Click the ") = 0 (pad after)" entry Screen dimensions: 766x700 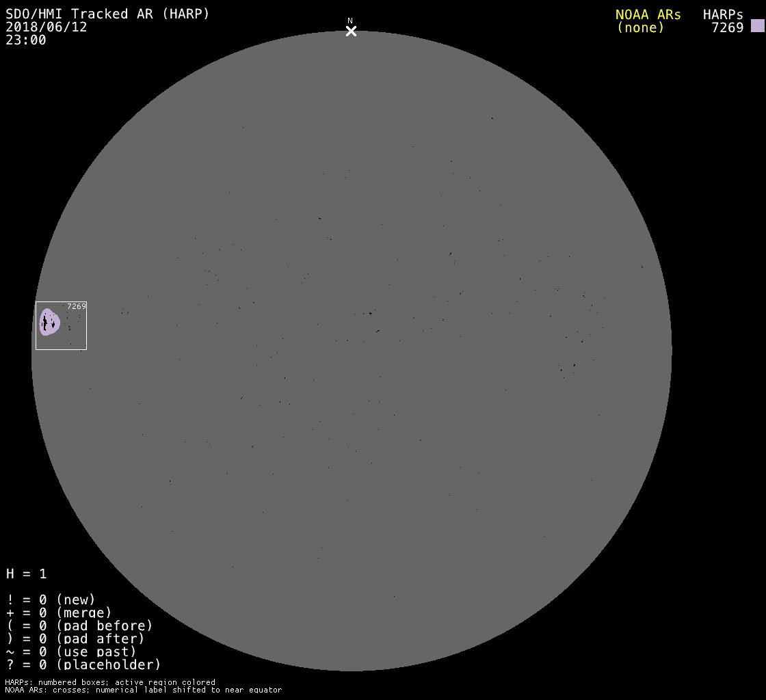75,638
